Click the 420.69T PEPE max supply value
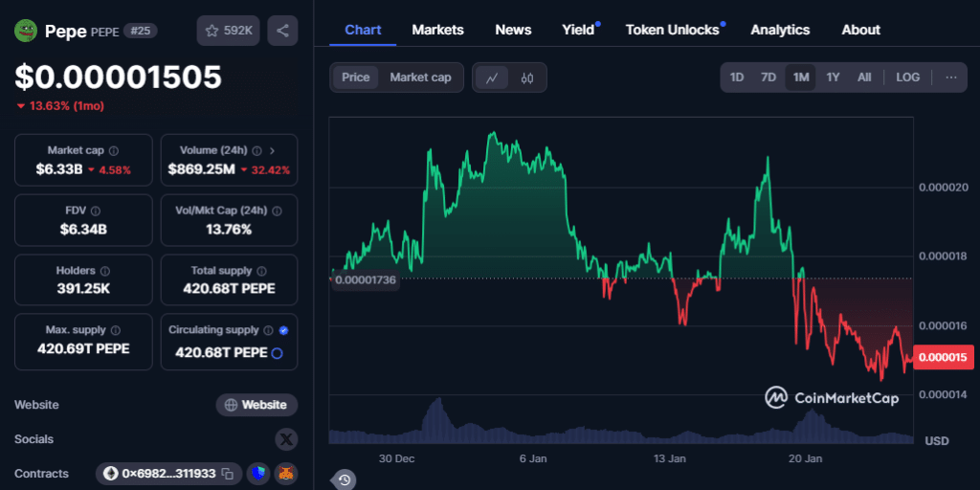 [x=83, y=348]
